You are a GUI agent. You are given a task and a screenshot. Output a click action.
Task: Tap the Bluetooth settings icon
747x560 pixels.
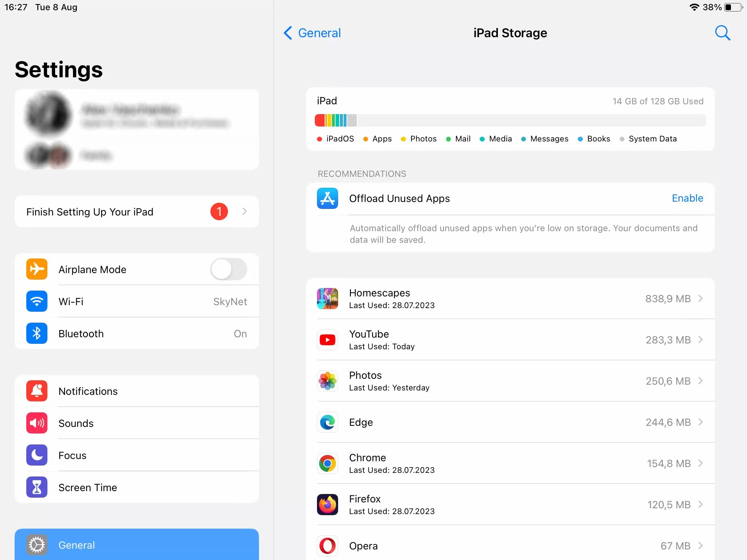[37, 334]
